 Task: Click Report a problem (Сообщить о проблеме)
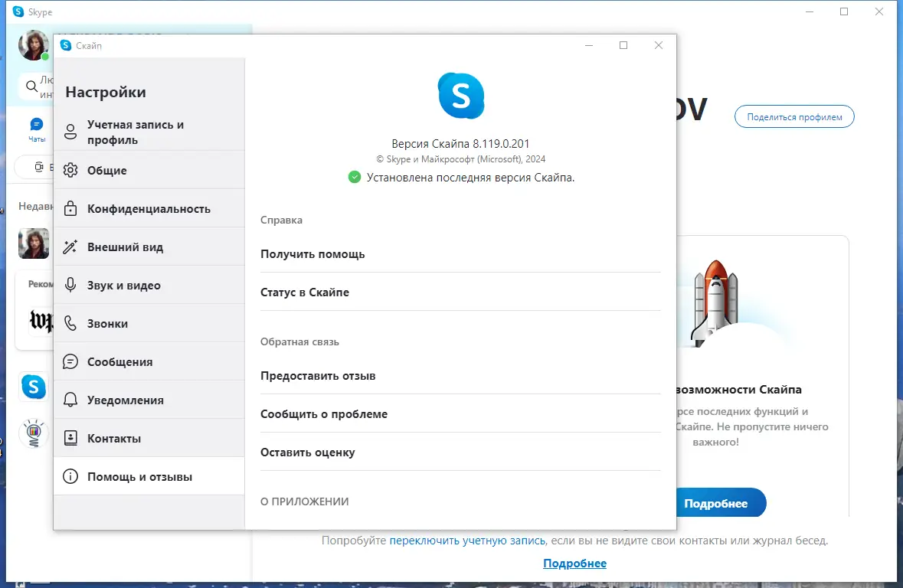[460, 414]
